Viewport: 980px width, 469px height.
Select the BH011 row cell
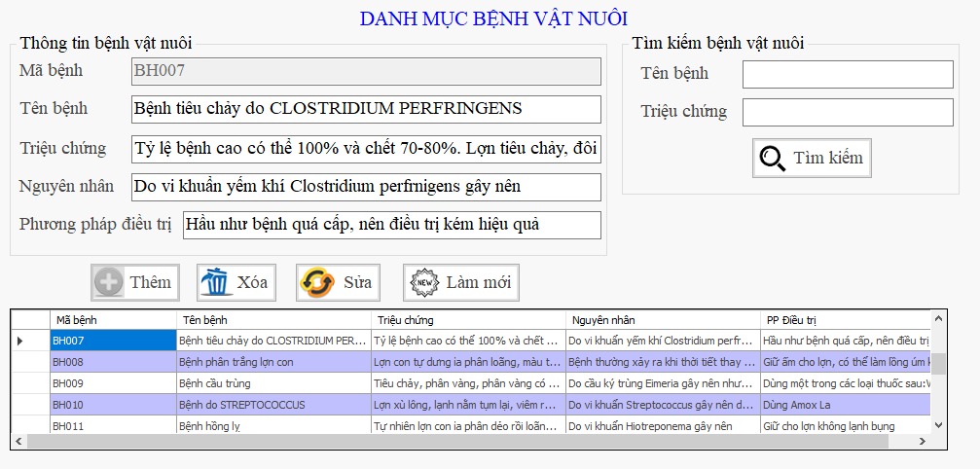coord(113,425)
